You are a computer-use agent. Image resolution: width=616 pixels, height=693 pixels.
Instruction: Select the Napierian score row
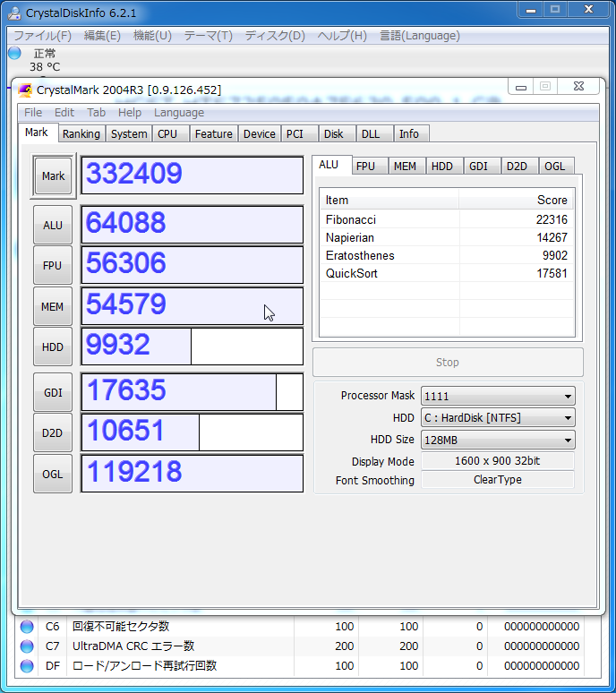(447, 237)
